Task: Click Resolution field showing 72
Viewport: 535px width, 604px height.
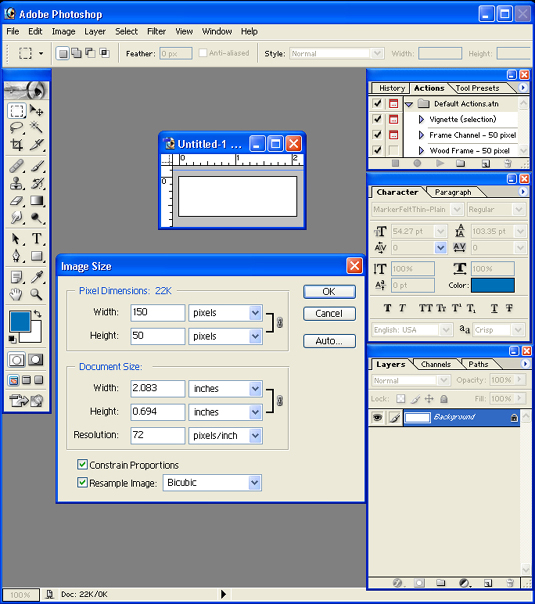Action: [158, 435]
